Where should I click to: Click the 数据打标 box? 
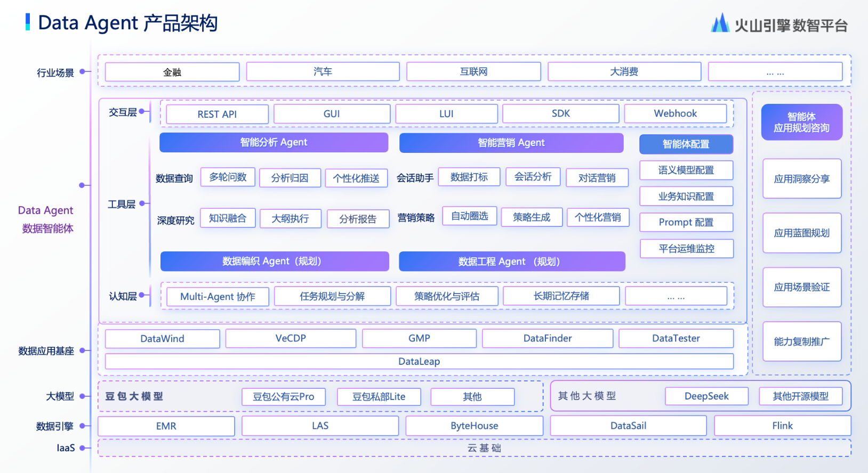tap(469, 177)
